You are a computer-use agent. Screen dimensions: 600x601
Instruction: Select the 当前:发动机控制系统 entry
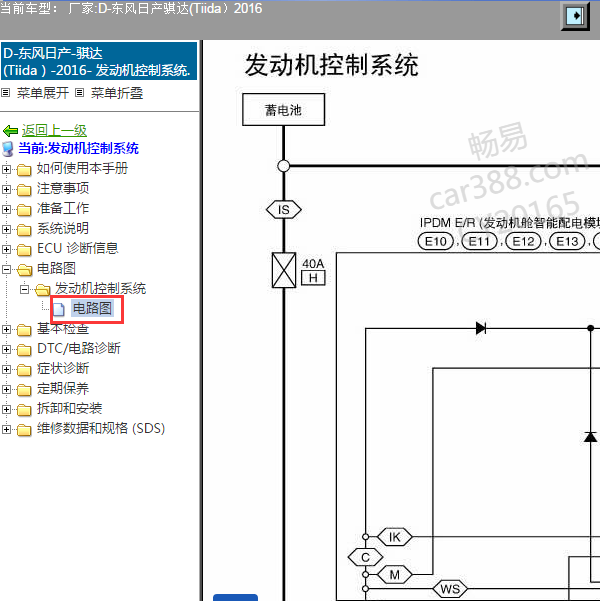click(78, 148)
